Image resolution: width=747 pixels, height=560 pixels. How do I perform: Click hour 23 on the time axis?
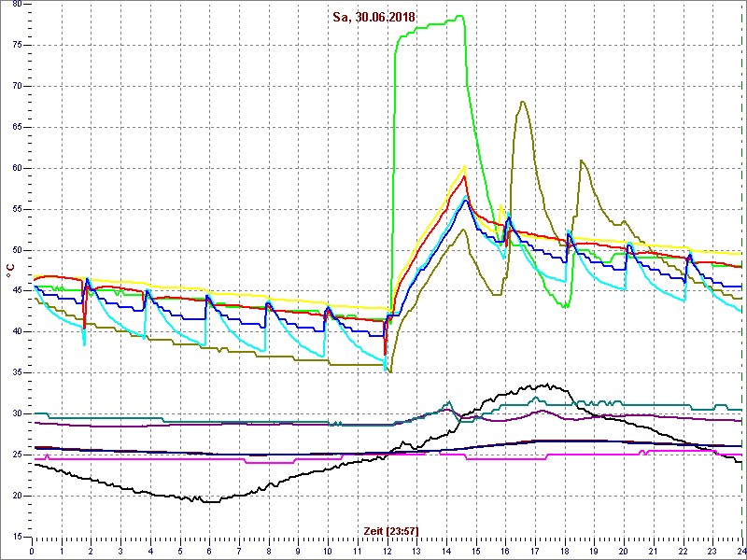click(x=712, y=550)
